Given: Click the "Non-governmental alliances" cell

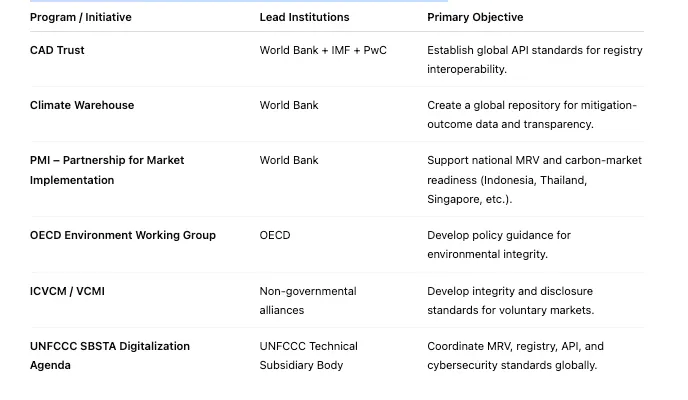Looking at the screenshot, I should (x=307, y=300).
